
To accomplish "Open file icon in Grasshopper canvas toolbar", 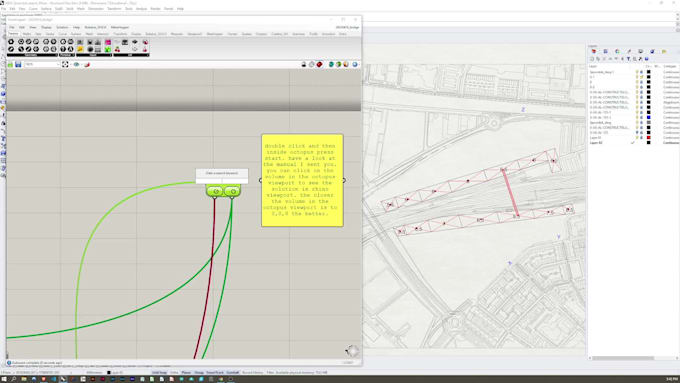I will (10, 64).
